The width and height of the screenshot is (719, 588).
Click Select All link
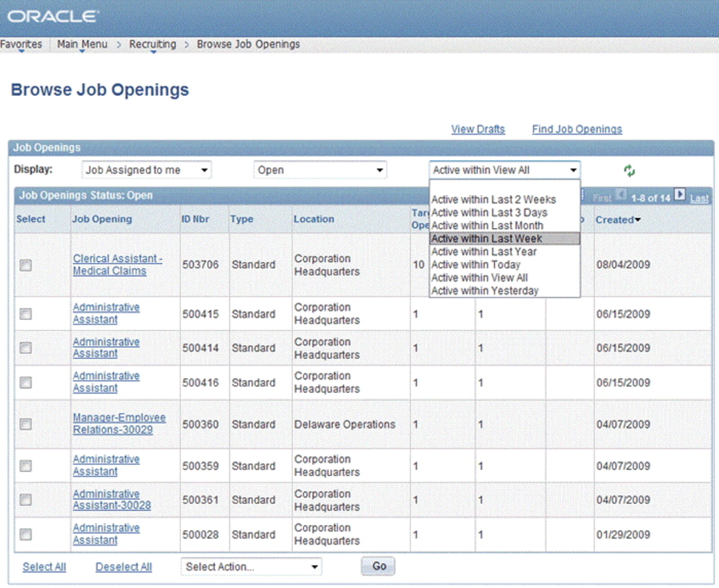click(44, 566)
